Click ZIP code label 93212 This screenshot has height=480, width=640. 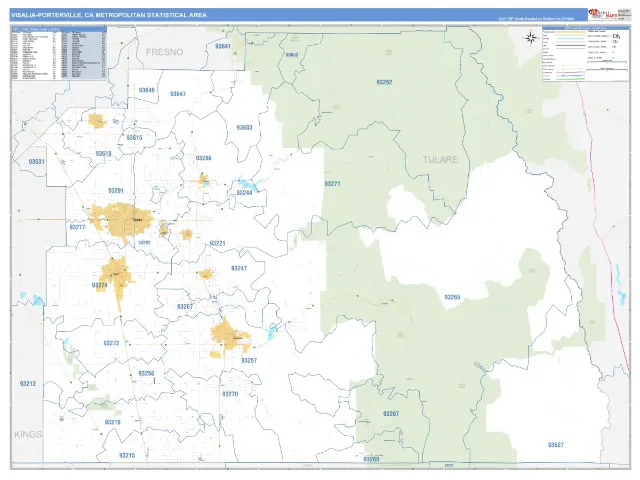click(28, 384)
